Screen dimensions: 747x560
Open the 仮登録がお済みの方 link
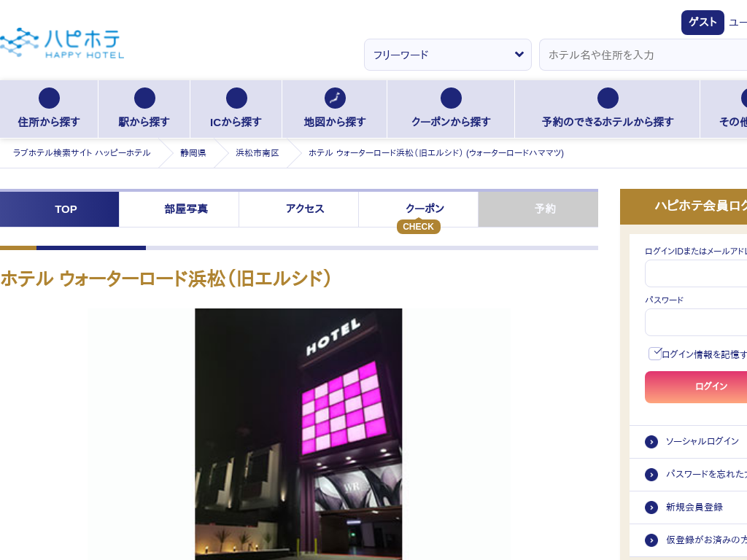click(706, 540)
